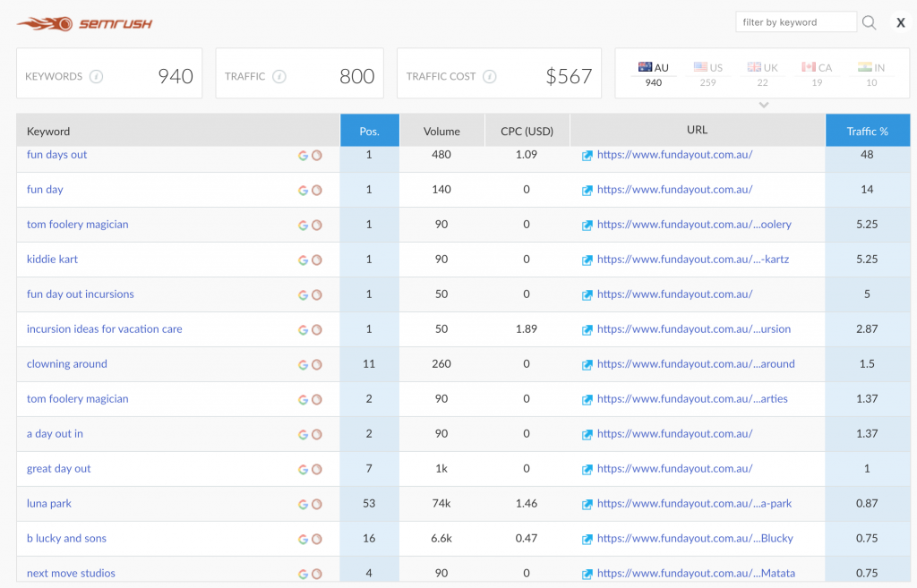The width and height of the screenshot is (917, 588).
Task: Open external link icon for fun days out URL
Action: click(x=587, y=156)
